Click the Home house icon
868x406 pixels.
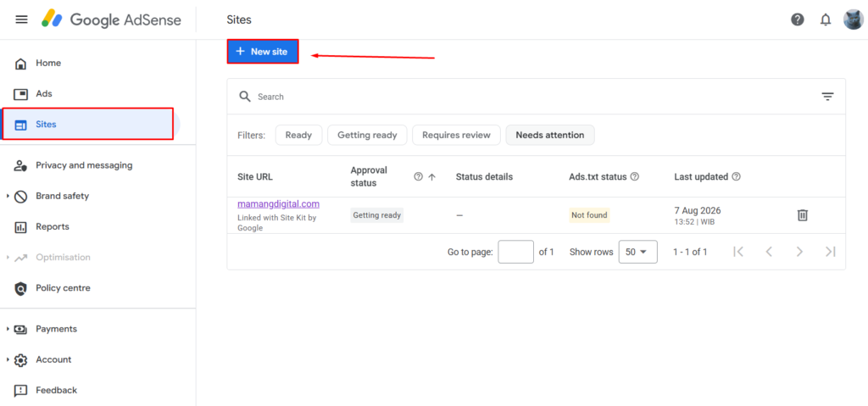(20, 64)
